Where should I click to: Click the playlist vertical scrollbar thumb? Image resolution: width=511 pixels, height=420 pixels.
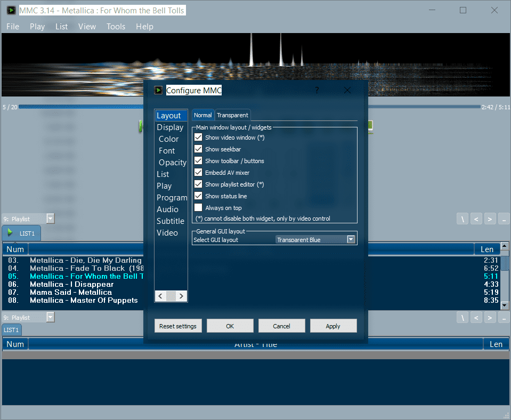[505, 263]
